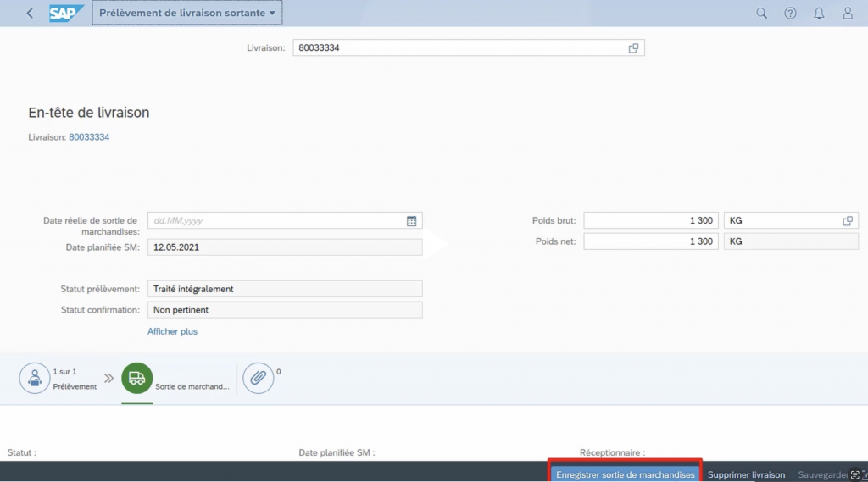Viewport: 868px width, 482px height.
Task: Open value help for Poids brut unit
Action: (x=847, y=221)
